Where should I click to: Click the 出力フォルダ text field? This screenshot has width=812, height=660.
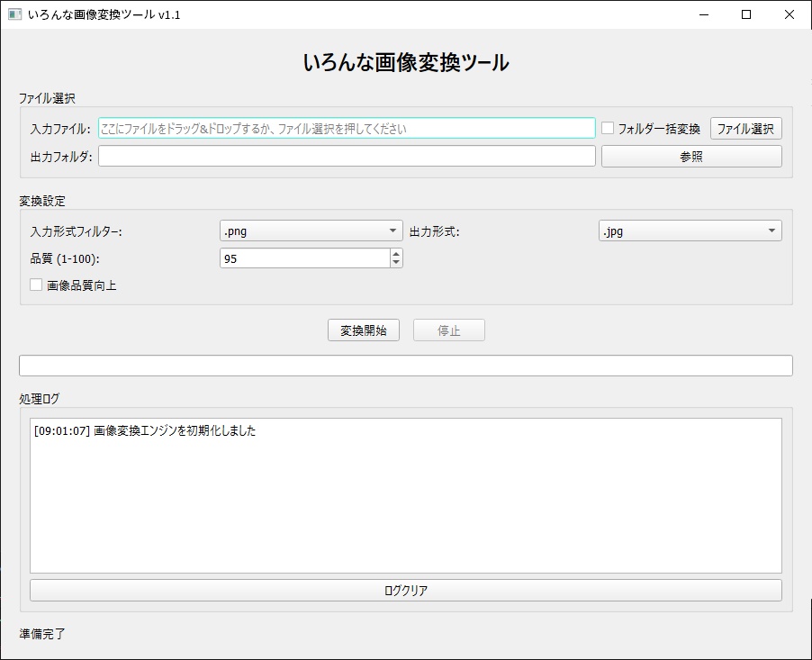point(347,156)
